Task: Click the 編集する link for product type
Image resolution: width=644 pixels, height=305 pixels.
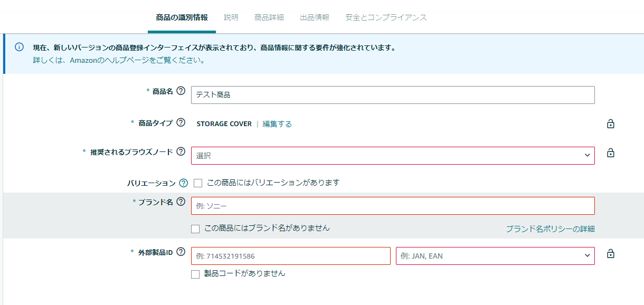Action: click(x=276, y=123)
